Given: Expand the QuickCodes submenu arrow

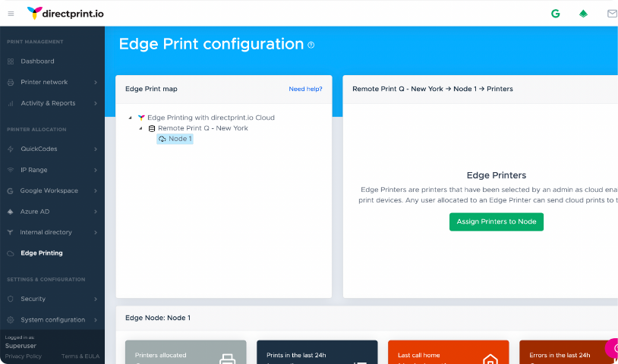Looking at the screenshot, I should (95, 149).
